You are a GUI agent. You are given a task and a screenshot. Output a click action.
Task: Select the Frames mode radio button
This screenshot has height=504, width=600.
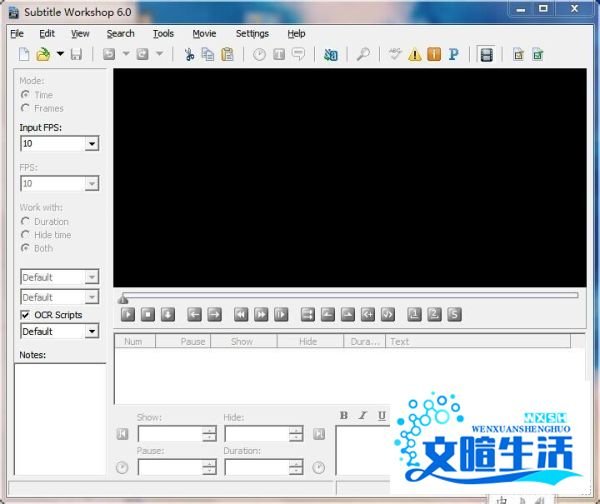[25, 108]
